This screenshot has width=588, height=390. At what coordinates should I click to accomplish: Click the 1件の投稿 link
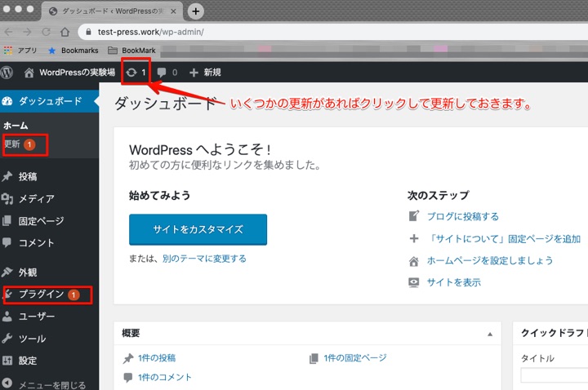(157, 358)
